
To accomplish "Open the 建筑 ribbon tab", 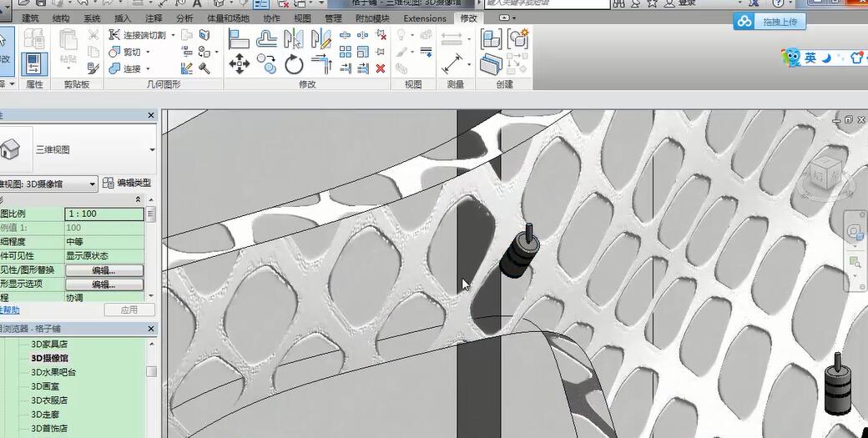I will (30, 18).
